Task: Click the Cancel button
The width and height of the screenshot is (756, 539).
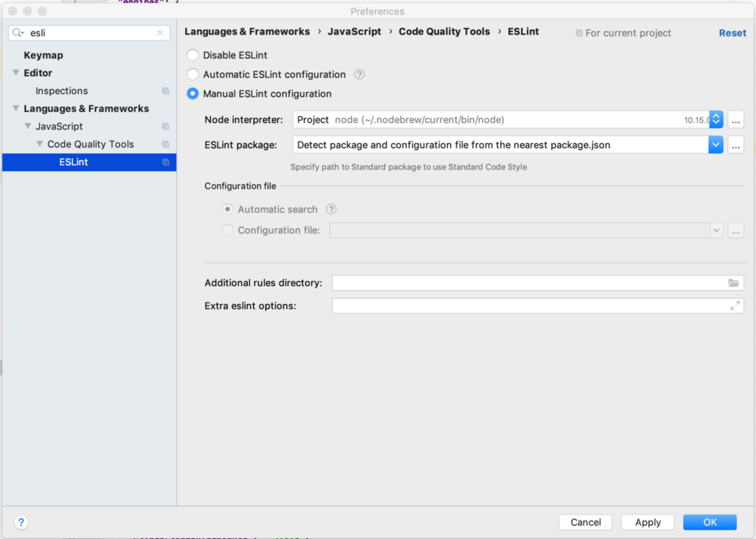Action: [586, 522]
